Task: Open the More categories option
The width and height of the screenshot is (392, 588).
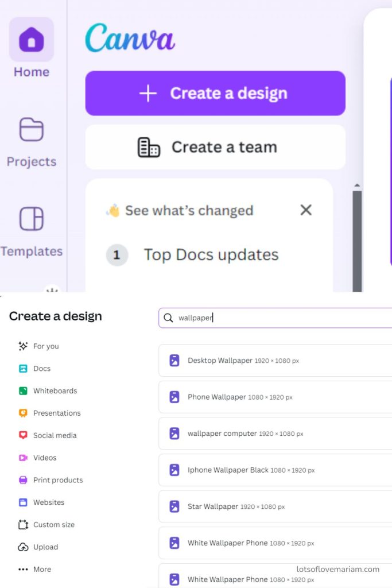Action: pos(35,569)
